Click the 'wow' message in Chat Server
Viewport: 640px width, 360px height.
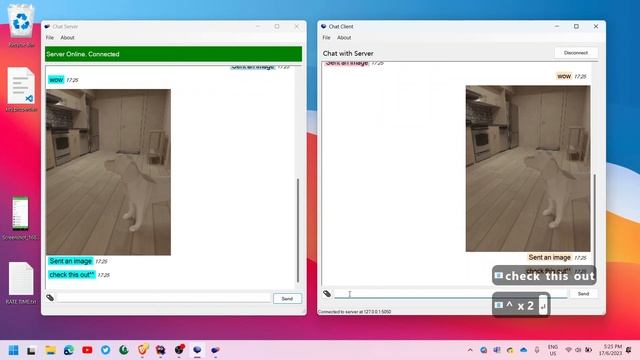[x=56, y=80]
